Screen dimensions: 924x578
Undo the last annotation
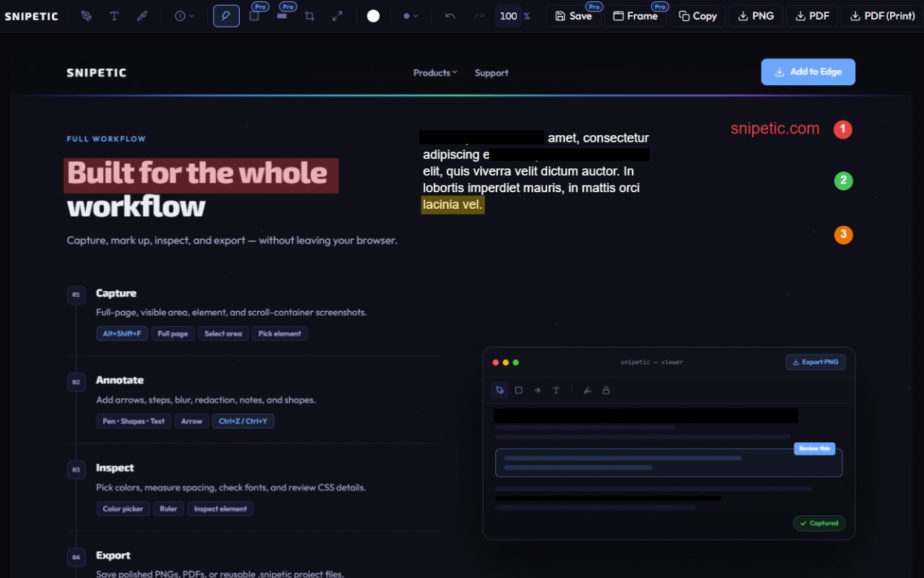(450, 16)
